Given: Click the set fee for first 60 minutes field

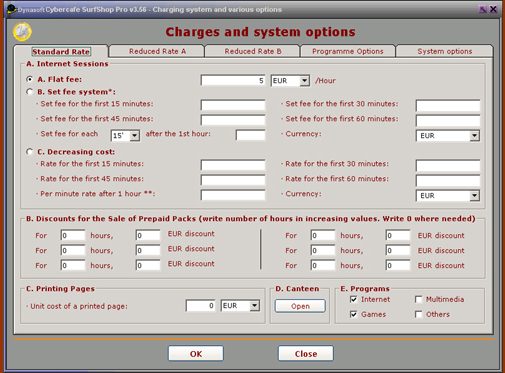Looking at the screenshot, I should click(448, 121).
